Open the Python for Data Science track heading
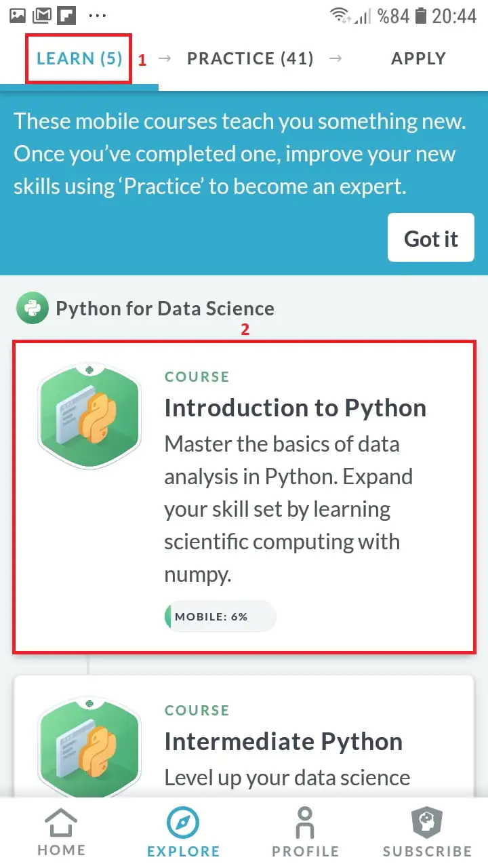488x868 pixels. (x=165, y=309)
